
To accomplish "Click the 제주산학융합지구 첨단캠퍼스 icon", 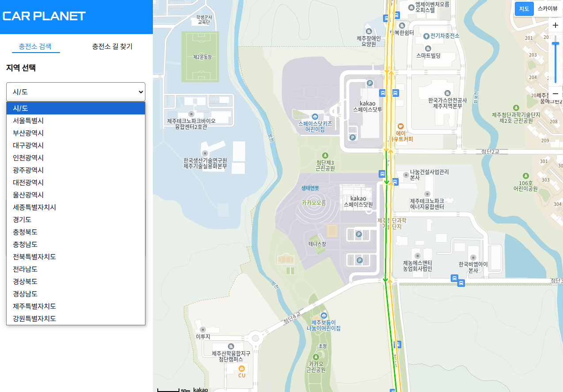I will tap(231, 346).
